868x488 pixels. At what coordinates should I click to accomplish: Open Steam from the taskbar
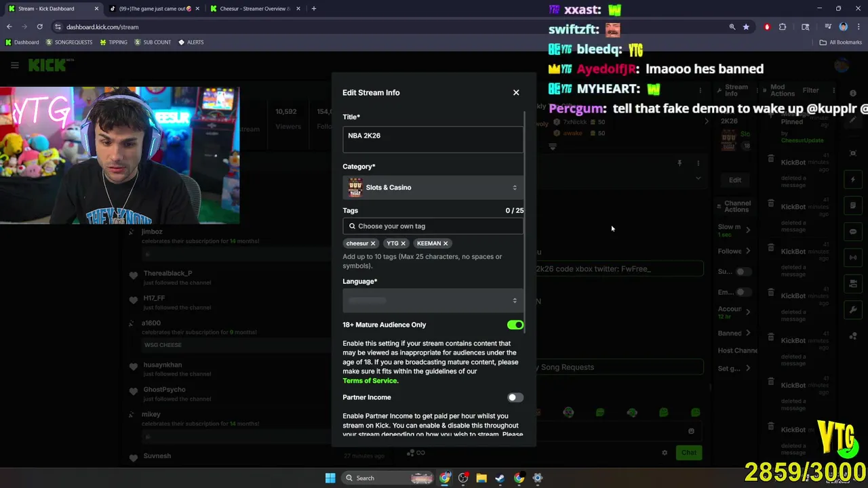click(500, 478)
